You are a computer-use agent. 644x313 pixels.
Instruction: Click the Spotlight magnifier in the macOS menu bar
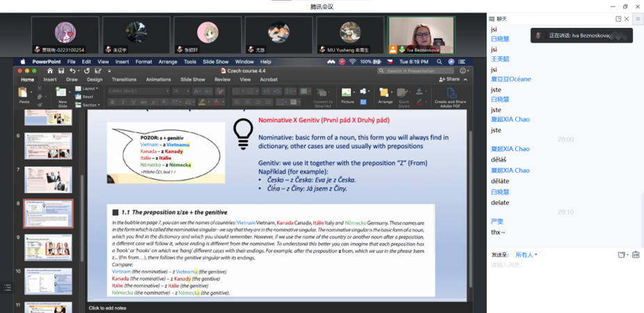coord(439,62)
